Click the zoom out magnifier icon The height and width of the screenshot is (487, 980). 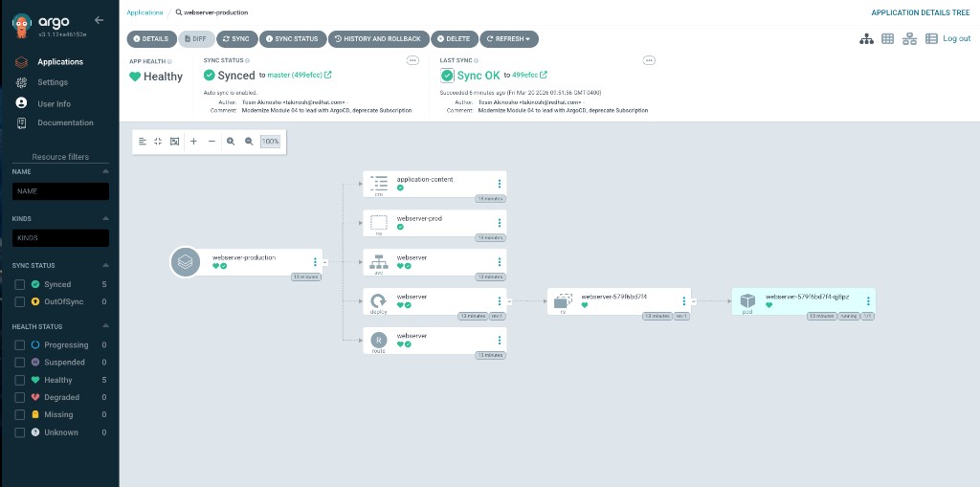pyautogui.click(x=249, y=142)
